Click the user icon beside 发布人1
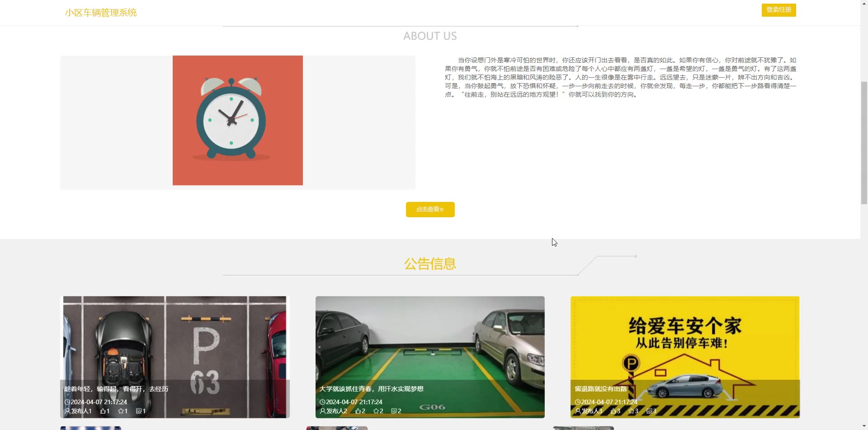This screenshot has height=430, width=868. coord(67,411)
